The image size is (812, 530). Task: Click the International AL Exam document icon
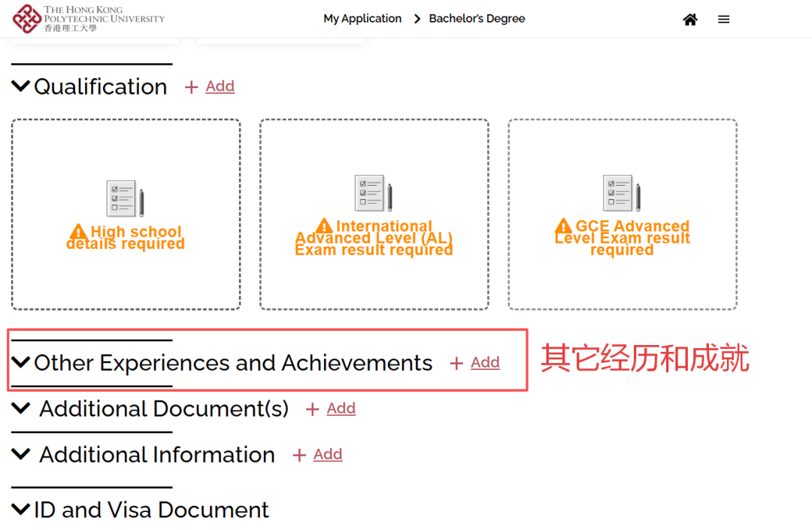(x=373, y=192)
